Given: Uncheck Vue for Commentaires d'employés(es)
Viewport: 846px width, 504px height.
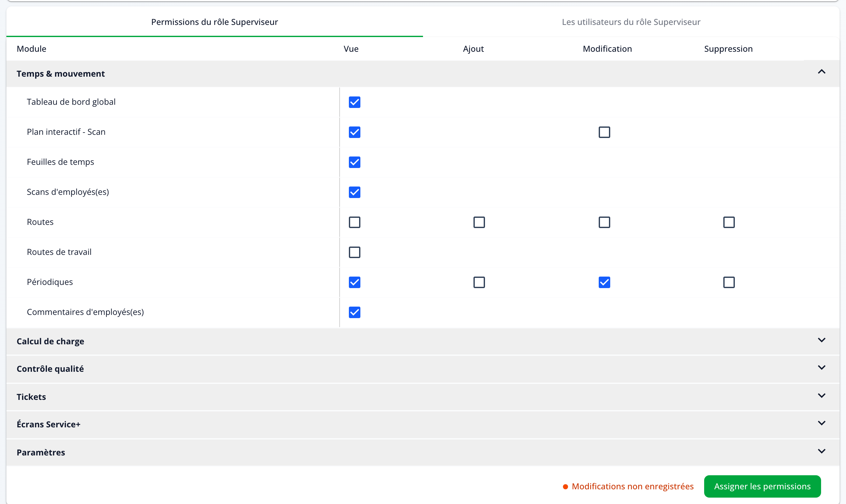Looking at the screenshot, I should [355, 312].
